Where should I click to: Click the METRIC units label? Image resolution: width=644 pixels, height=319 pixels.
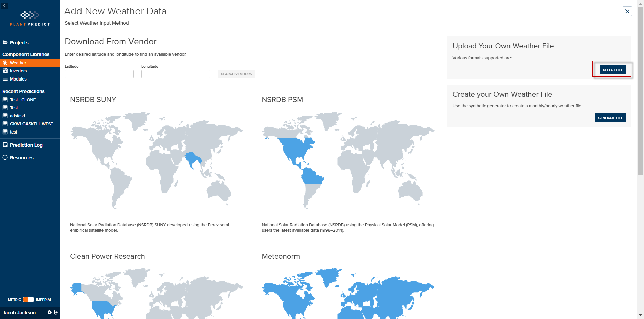pyautogui.click(x=14, y=300)
